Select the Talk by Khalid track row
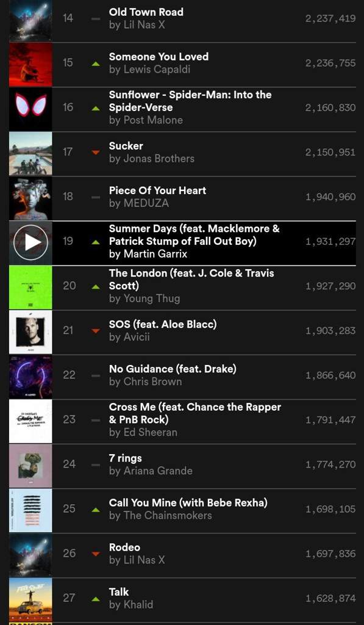This screenshot has width=364, height=625. click(x=182, y=598)
